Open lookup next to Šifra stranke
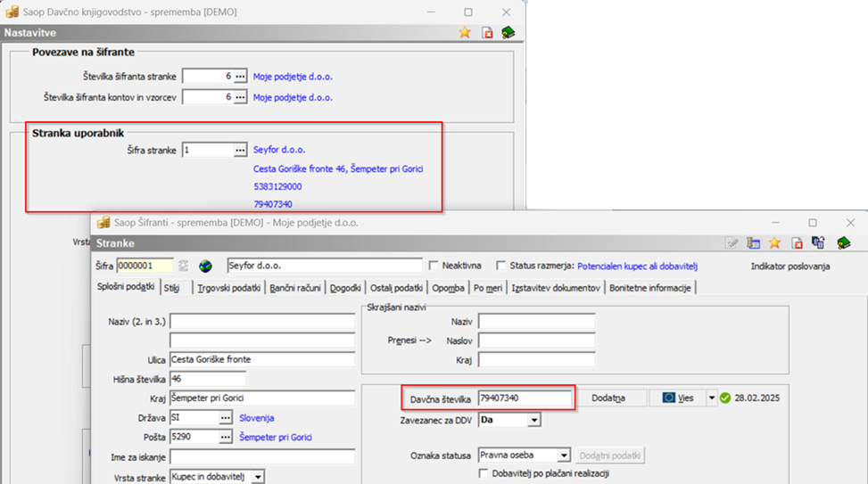 (240, 150)
